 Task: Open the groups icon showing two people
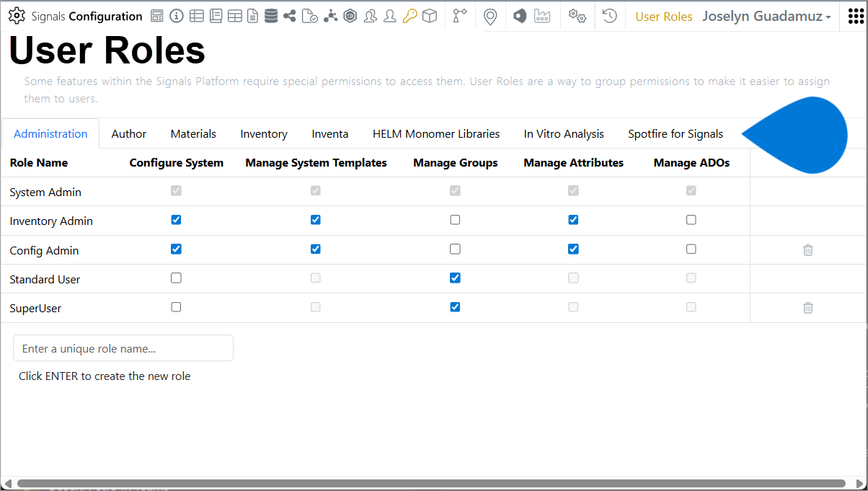pos(371,16)
